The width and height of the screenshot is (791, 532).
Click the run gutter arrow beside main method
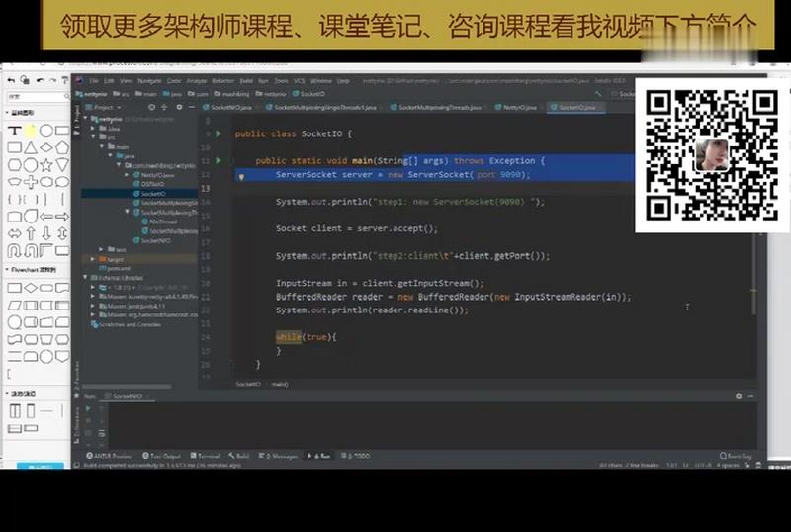[x=217, y=160]
